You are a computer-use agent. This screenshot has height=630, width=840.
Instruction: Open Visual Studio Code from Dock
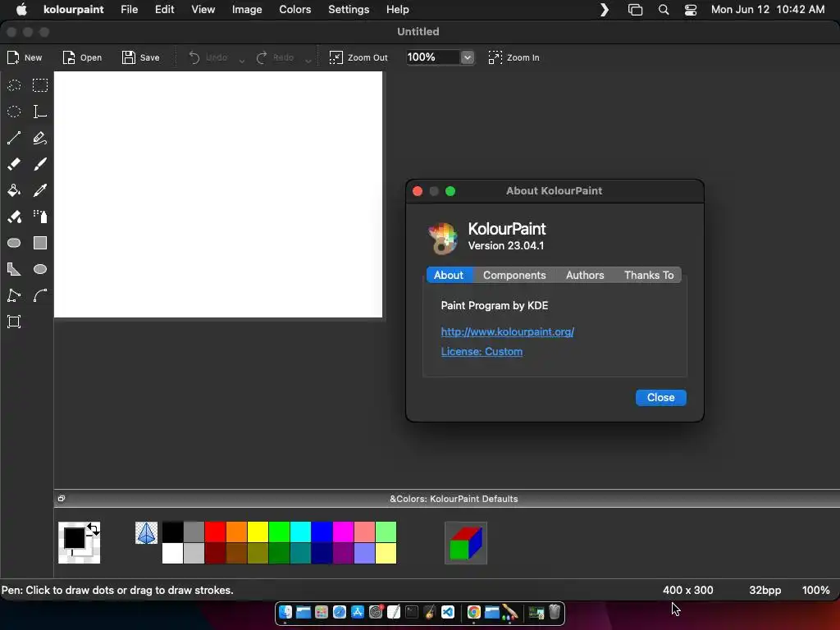[448, 612]
